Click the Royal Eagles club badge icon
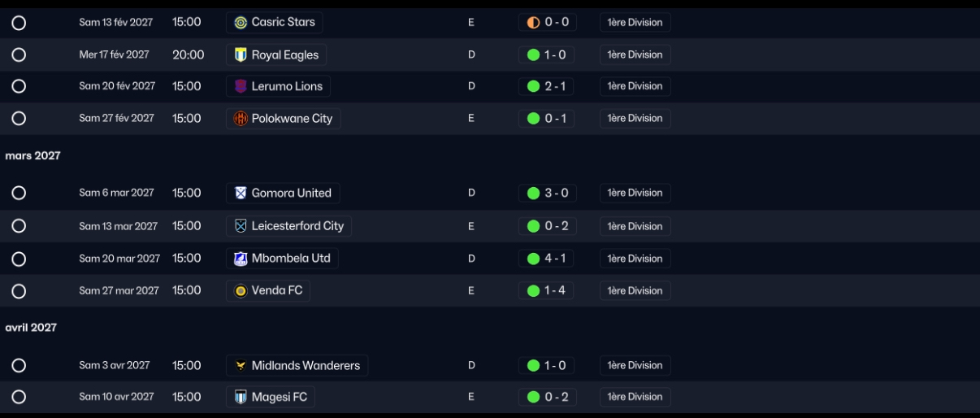Viewport: 980px width, 418px height. [241, 55]
